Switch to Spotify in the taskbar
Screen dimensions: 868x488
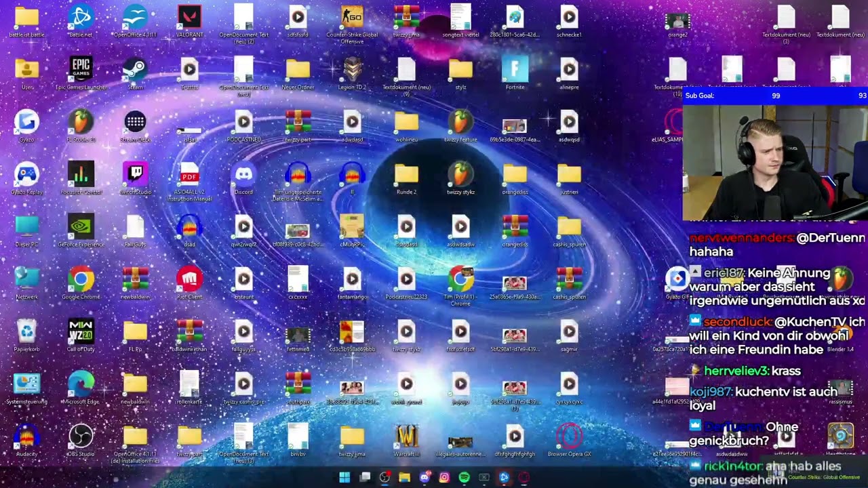coord(464,477)
